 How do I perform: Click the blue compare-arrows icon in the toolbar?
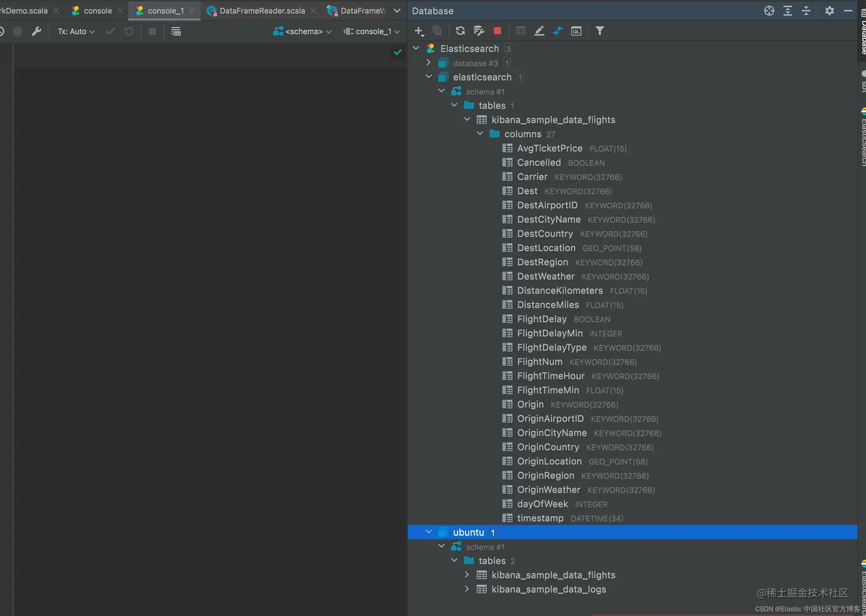point(558,31)
